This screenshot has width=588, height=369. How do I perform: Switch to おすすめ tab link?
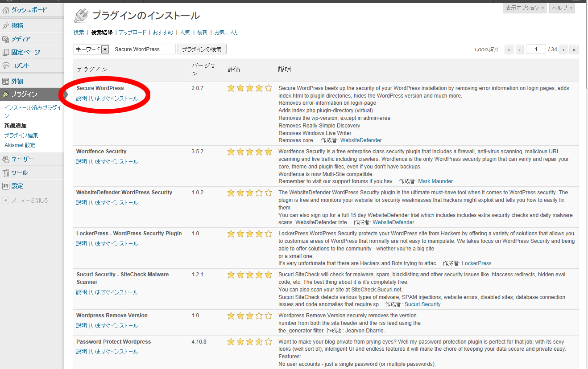(x=163, y=33)
